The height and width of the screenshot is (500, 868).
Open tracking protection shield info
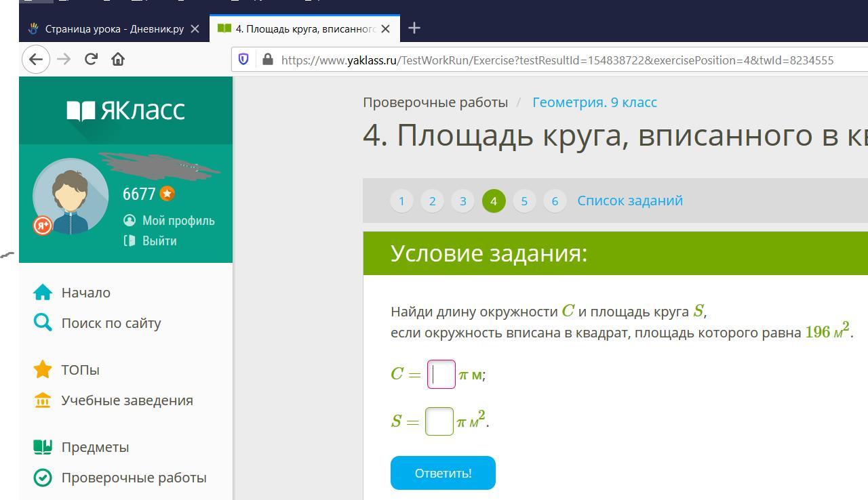click(243, 60)
